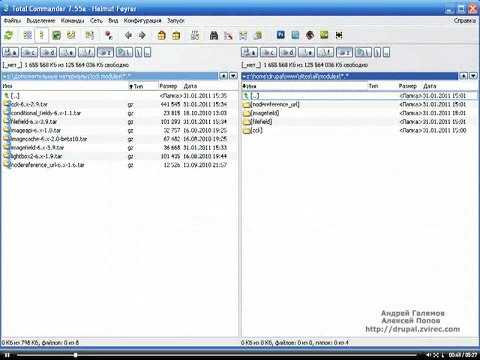480x360 pixels.
Task: Select drive f in left panel
Action: [87, 52]
